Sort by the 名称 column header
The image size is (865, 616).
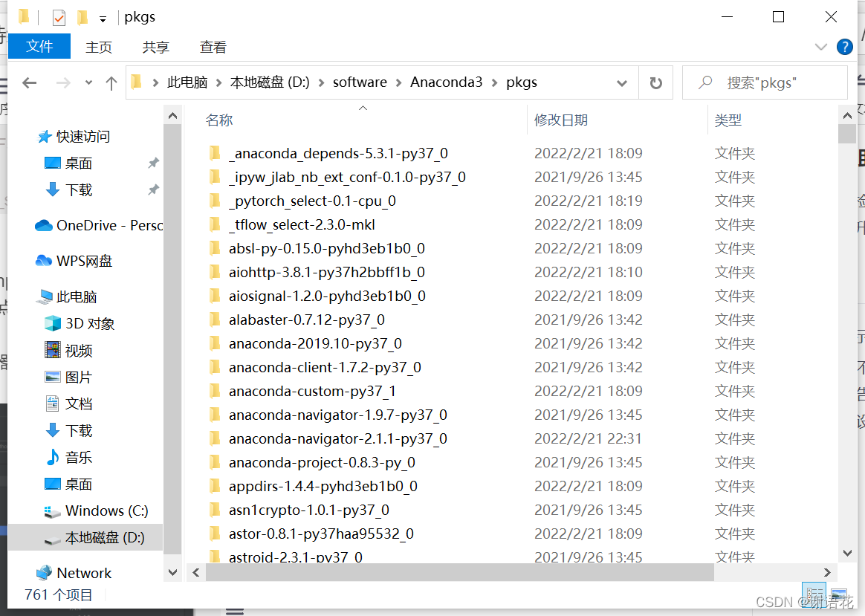point(219,120)
